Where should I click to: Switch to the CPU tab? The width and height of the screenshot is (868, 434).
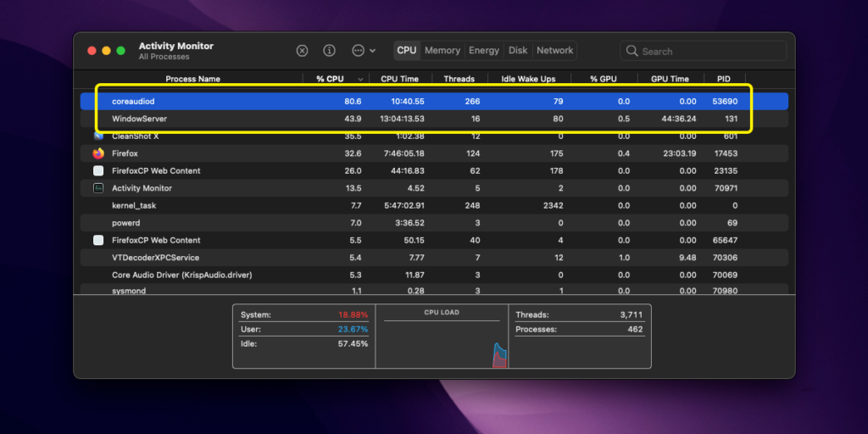tap(406, 50)
